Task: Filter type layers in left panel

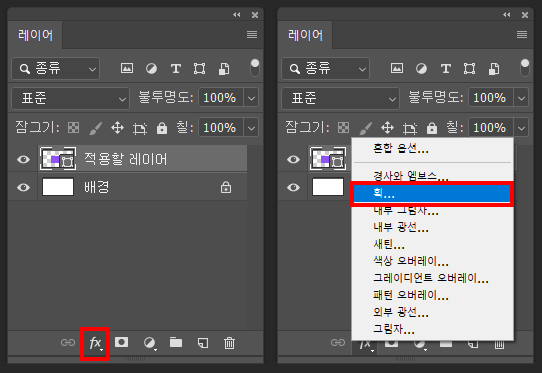Action: click(x=176, y=68)
